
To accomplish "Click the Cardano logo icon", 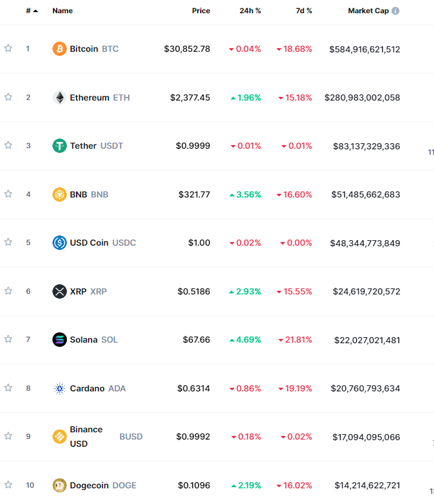I will click(60, 388).
